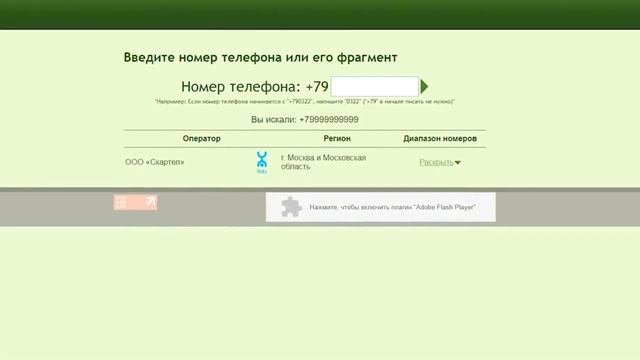
Task: Enable the Adobe Flash Player plugin banner
Action: point(381,207)
